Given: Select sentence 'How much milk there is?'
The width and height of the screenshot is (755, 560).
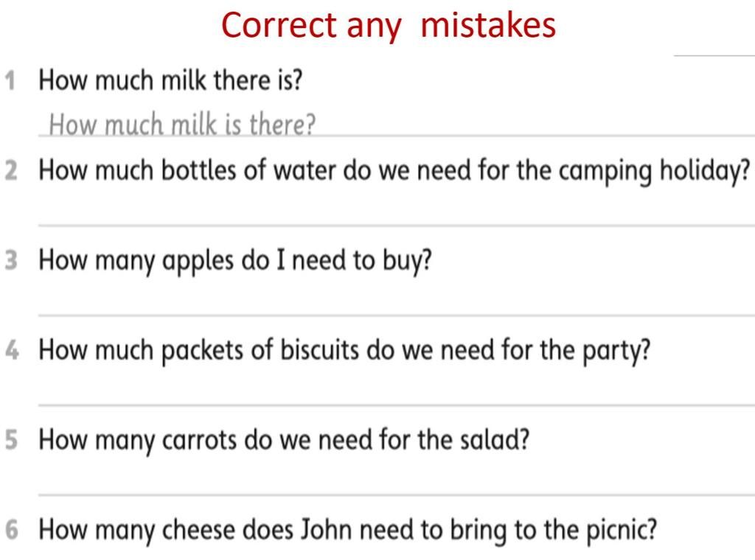Looking at the screenshot, I should coord(170,80).
